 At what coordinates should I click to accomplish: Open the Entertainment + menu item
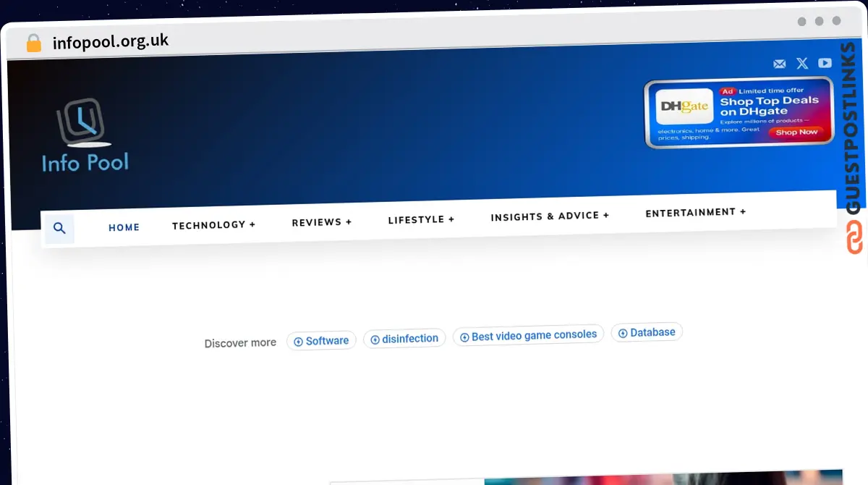click(695, 212)
